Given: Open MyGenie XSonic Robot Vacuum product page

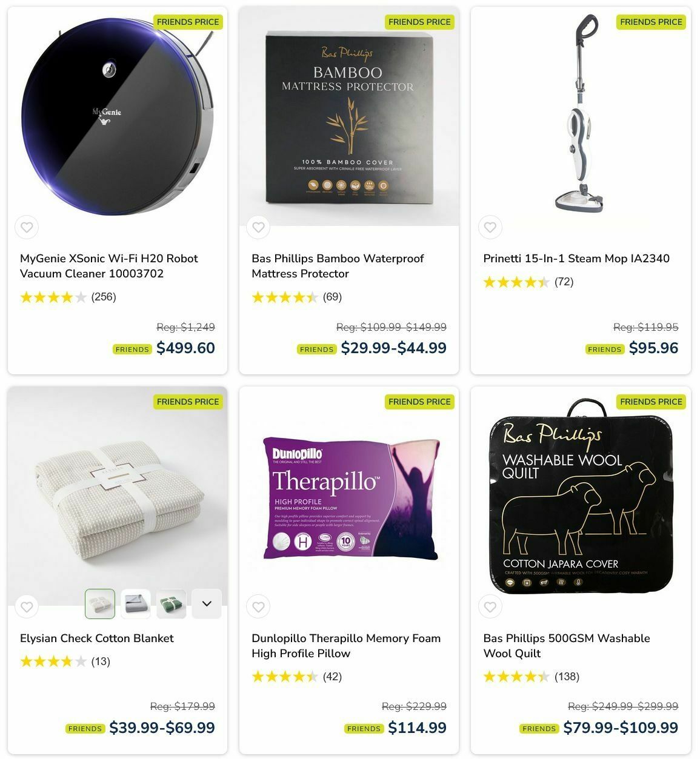Looking at the screenshot, I should coord(109,266).
